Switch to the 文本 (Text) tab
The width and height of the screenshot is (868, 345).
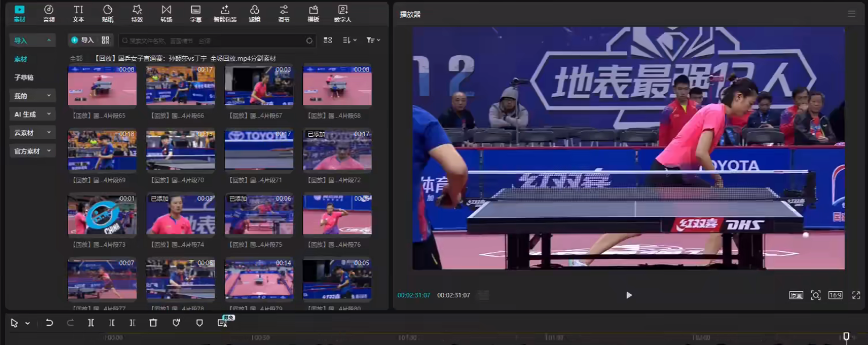coord(78,14)
